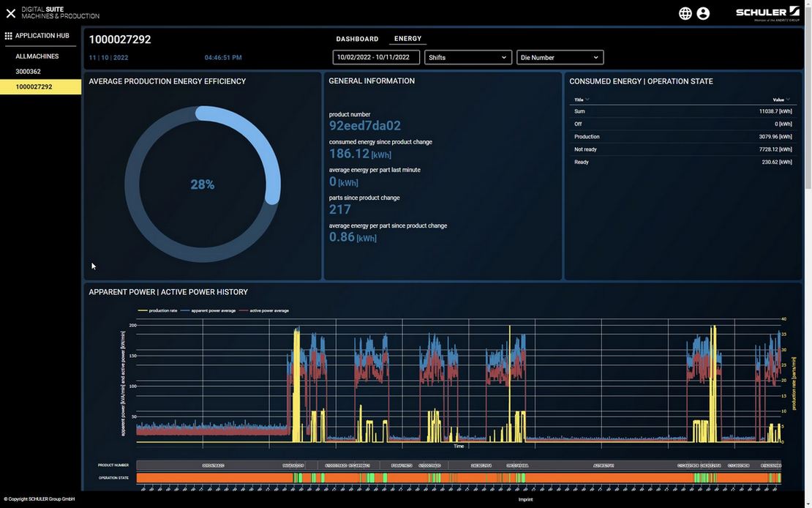This screenshot has width=812, height=508.
Task: Click the Schuler logo
Action: pos(767,13)
